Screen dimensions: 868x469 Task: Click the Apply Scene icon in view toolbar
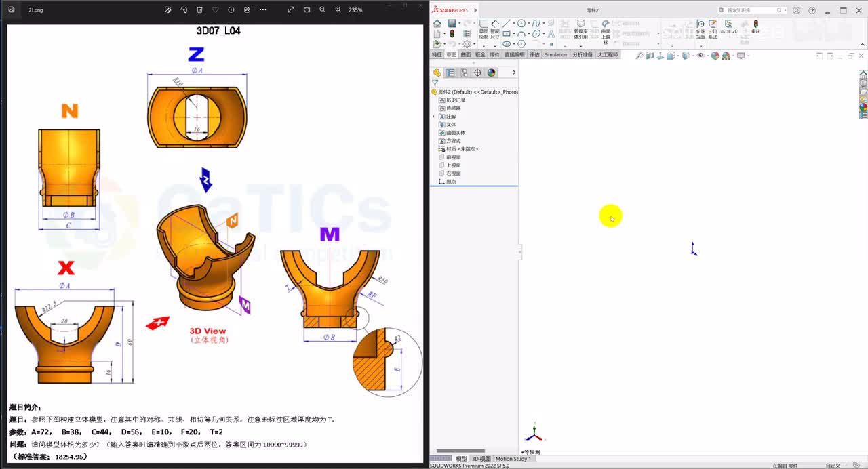tap(726, 56)
